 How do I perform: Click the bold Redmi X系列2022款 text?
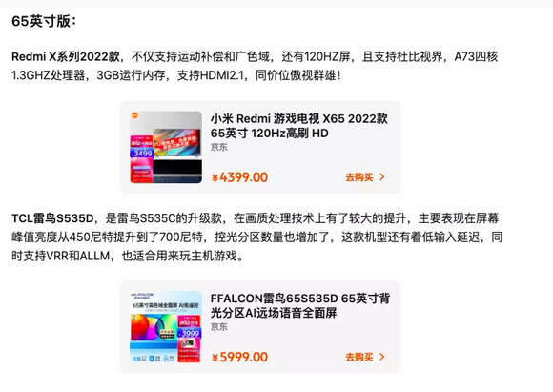(x=66, y=56)
